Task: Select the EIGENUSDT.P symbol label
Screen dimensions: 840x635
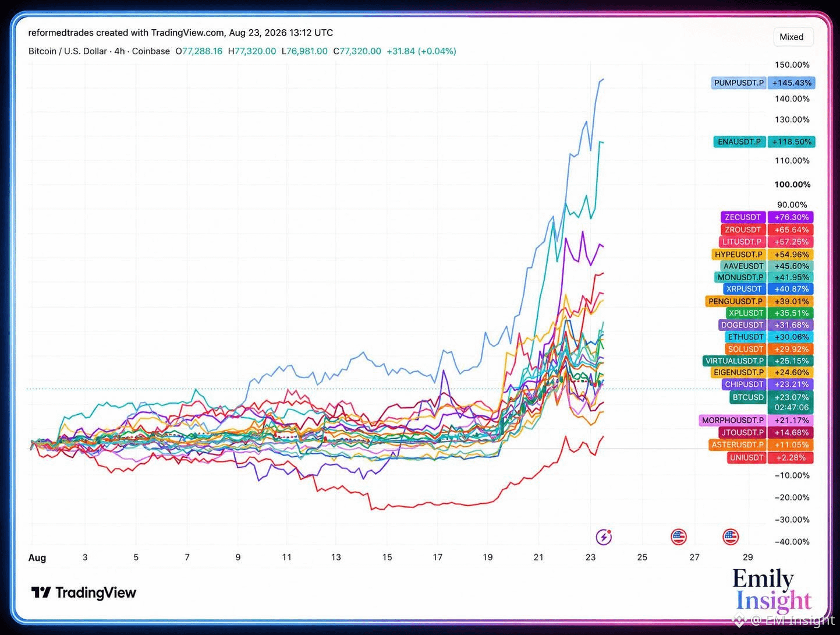Action: [x=738, y=372]
